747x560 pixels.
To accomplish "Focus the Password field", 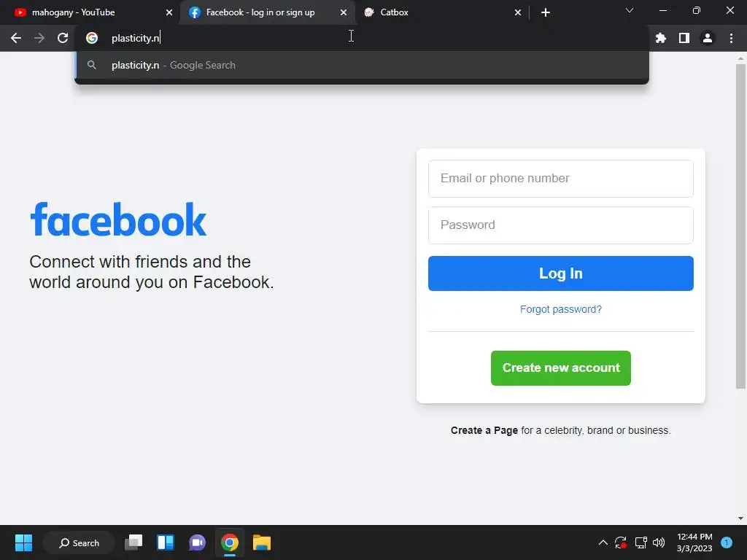I will [561, 225].
